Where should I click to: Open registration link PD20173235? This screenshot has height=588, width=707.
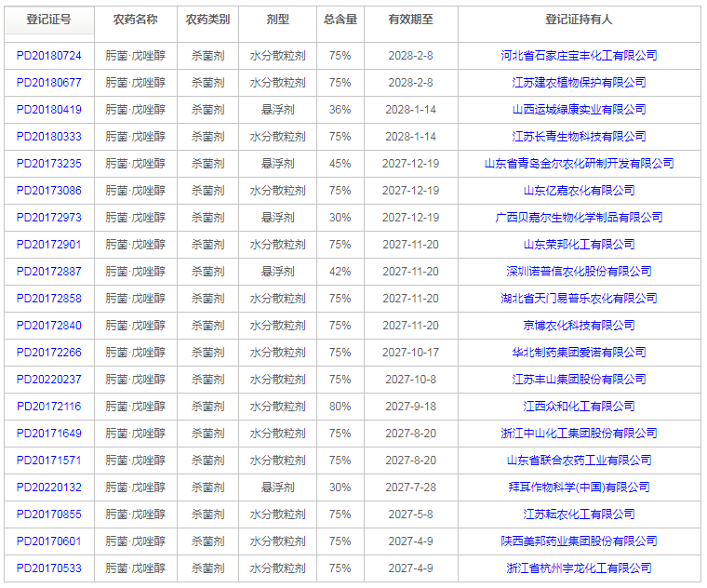coord(48,164)
